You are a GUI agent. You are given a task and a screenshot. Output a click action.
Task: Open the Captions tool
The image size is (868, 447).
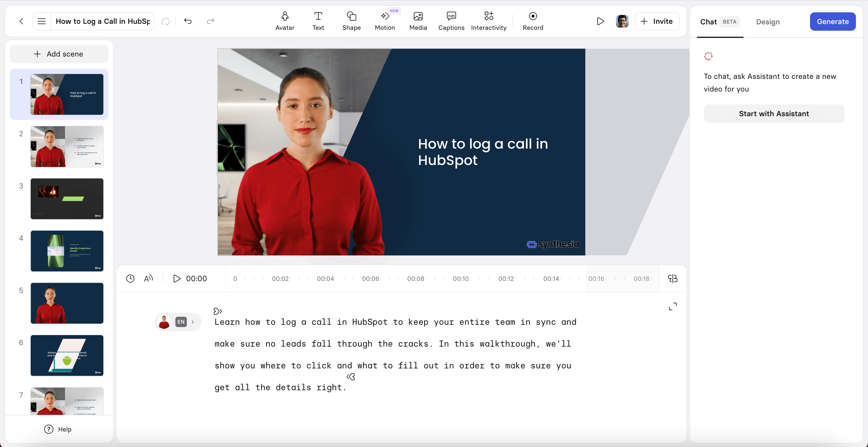(451, 21)
